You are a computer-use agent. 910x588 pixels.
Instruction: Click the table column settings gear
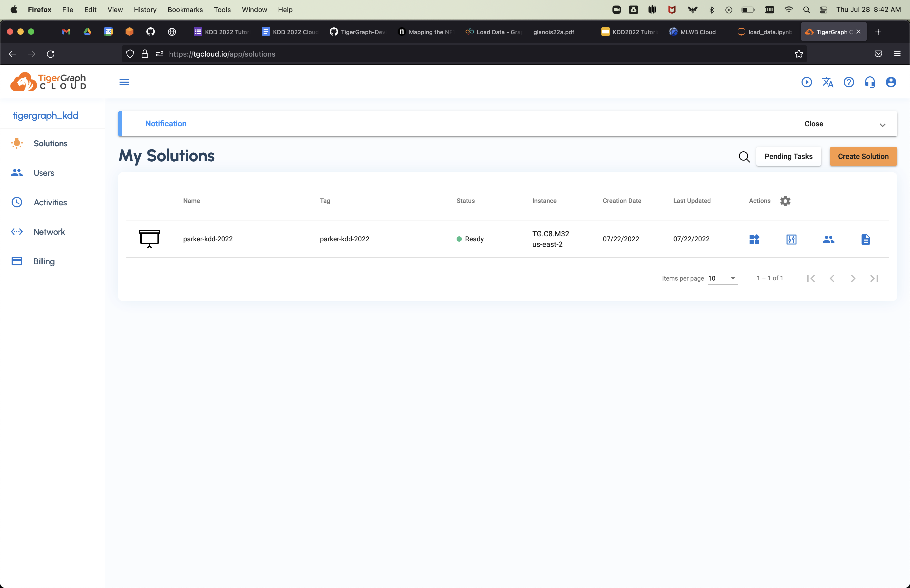(785, 201)
